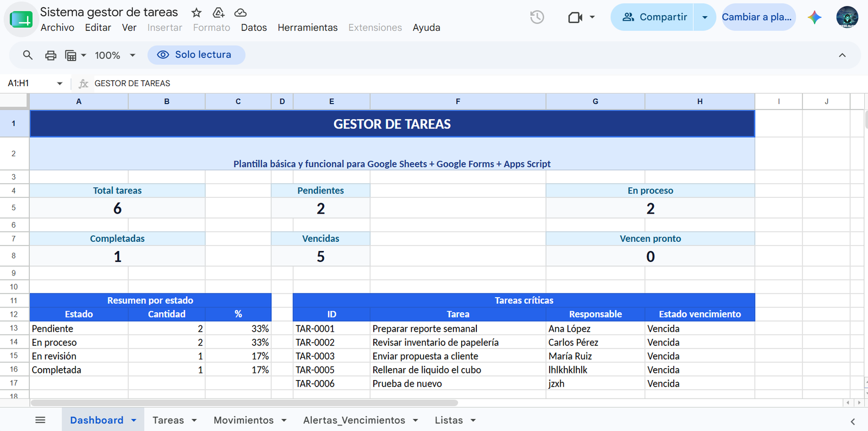Open the Dashboard tab dropdown arrow

[x=133, y=420]
